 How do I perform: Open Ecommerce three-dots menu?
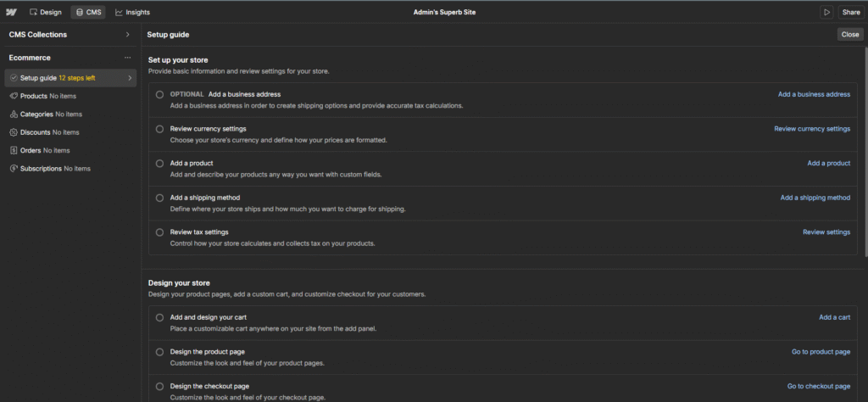pyautogui.click(x=128, y=58)
